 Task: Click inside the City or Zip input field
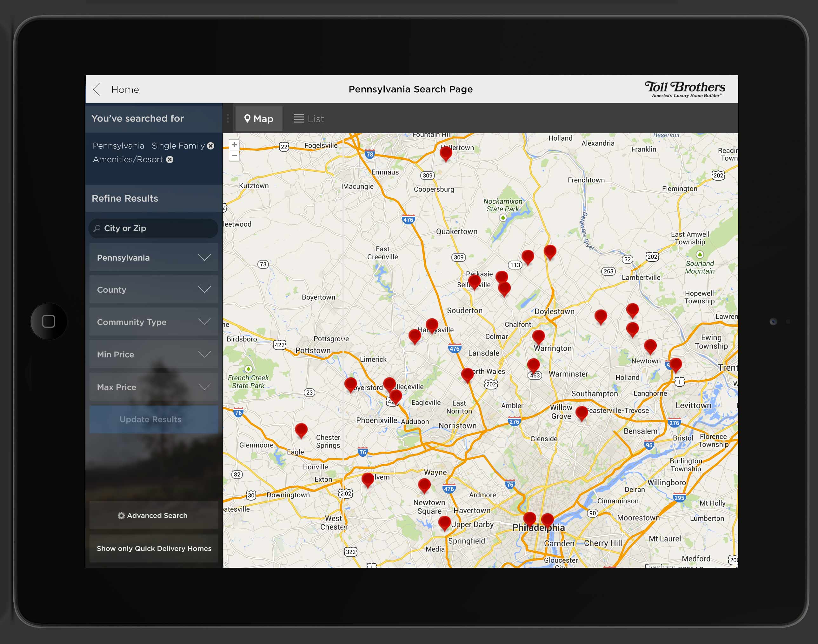pos(151,228)
